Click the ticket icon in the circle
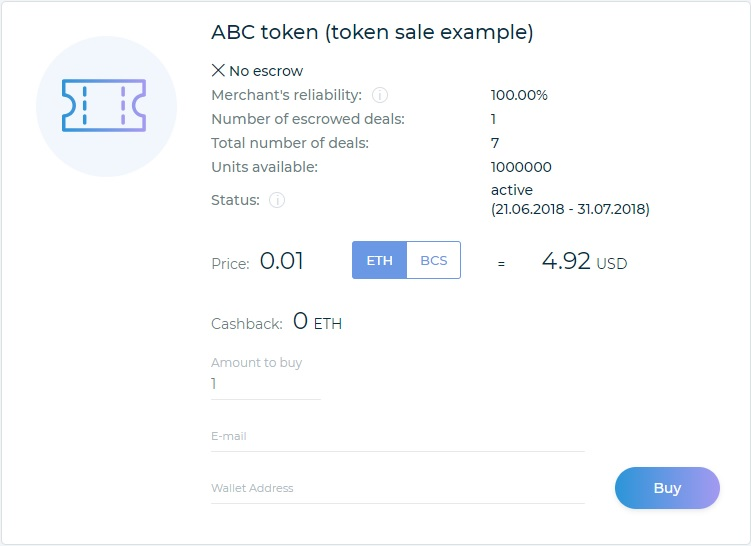 pos(105,106)
